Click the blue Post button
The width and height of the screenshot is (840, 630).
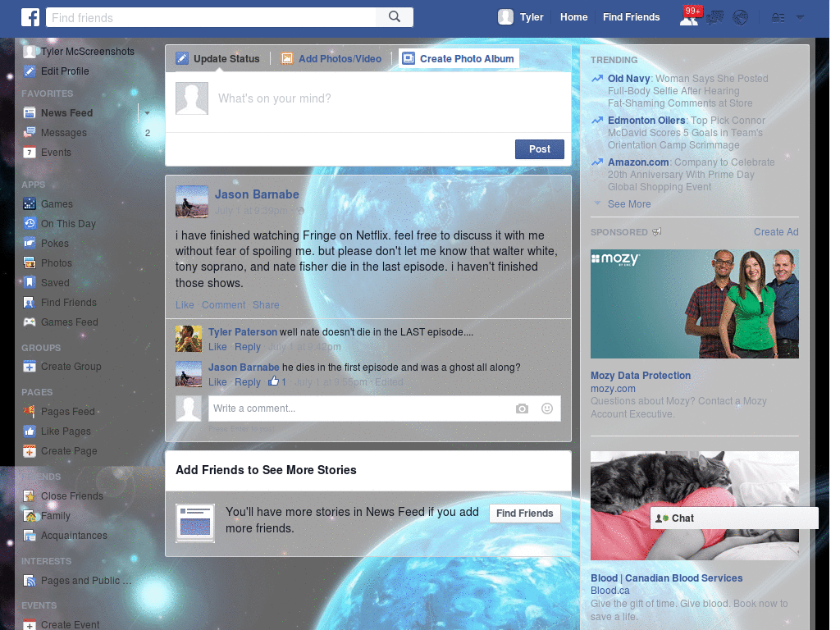pyautogui.click(x=540, y=149)
